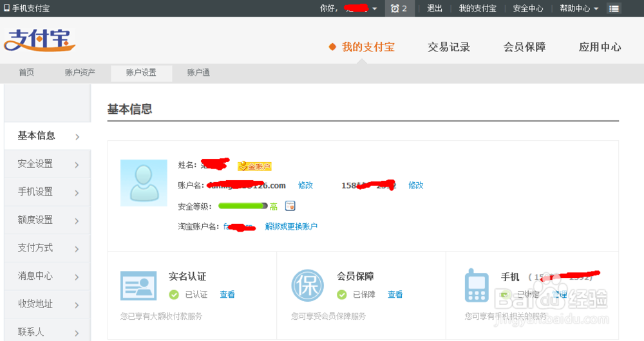
Task: Click the digital certificate icon beside 高
Action: (x=290, y=206)
